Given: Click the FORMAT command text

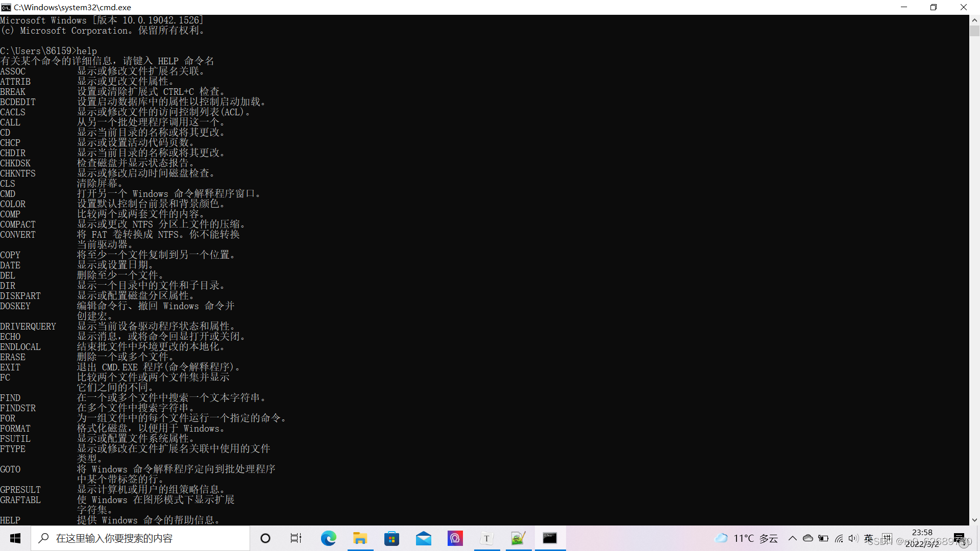Looking at the screenshot, I should 15,429.
